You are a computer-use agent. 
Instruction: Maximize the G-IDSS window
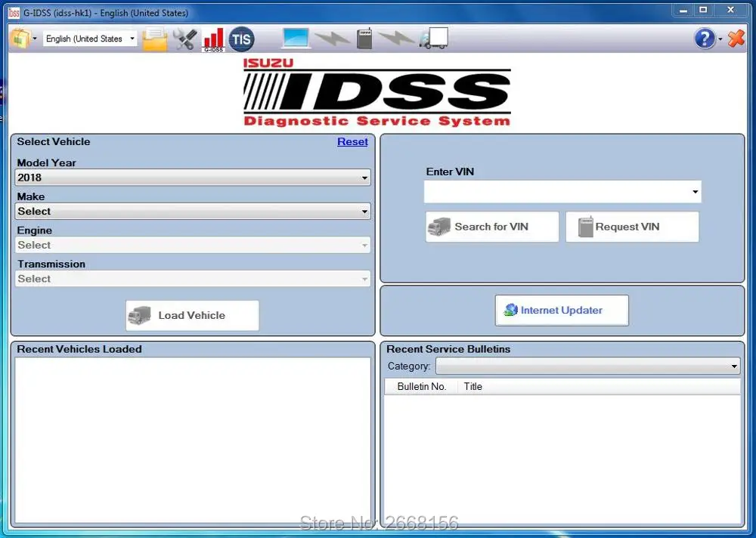point(703,10)
